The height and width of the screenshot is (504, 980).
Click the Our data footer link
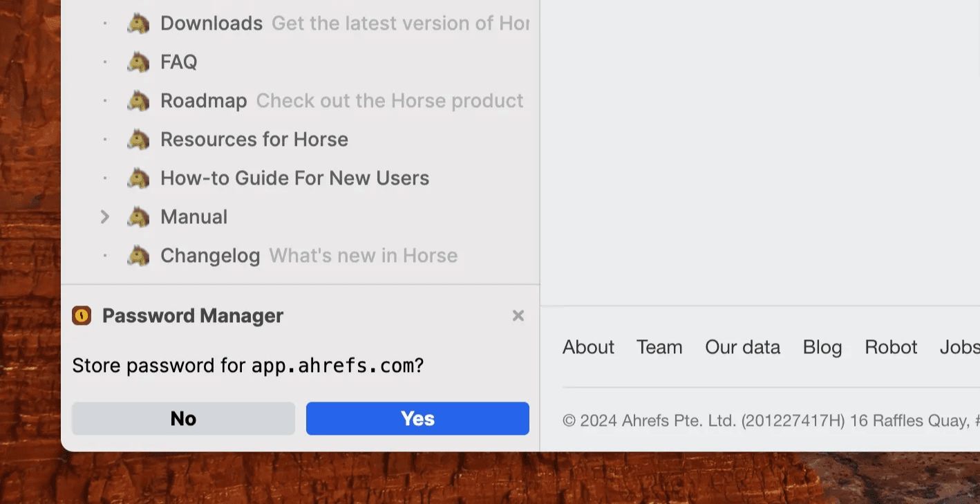pos(742,347)
